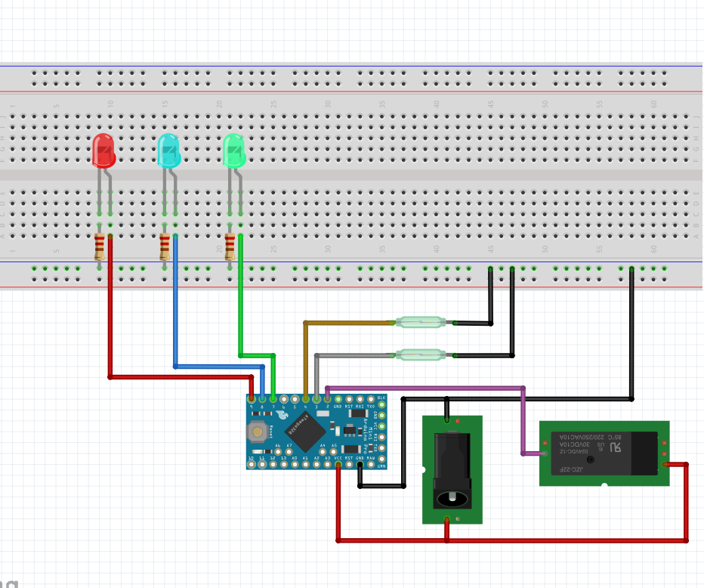
Task: Click the GND pin next to TX0
Action: pyautogui.click(x=338, y=399)
